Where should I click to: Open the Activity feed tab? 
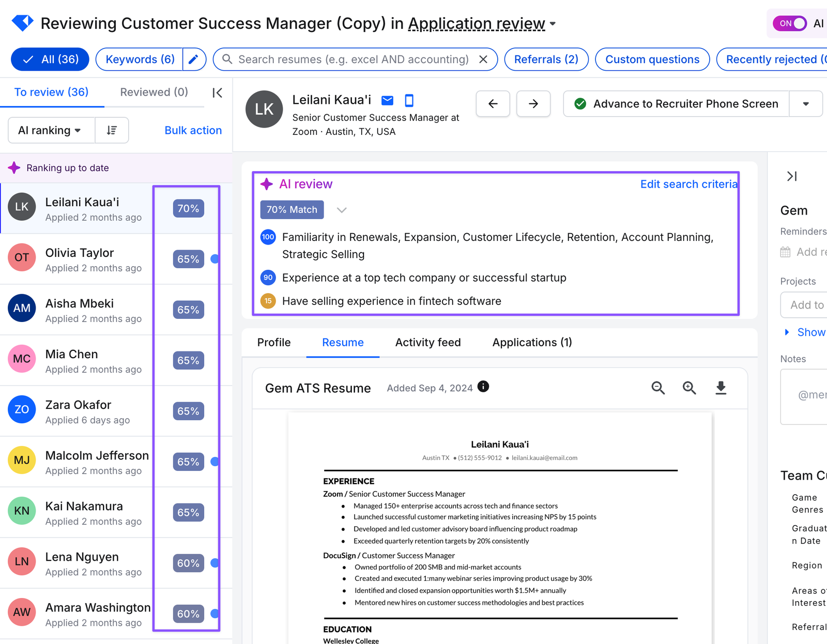tap(428, 343)
